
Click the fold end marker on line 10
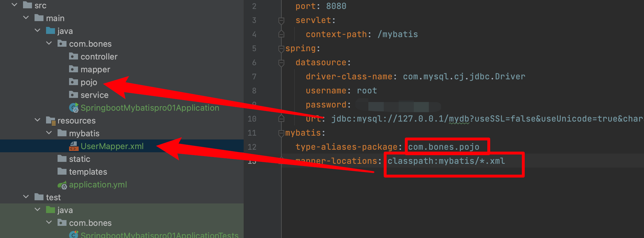click(281, 118)
